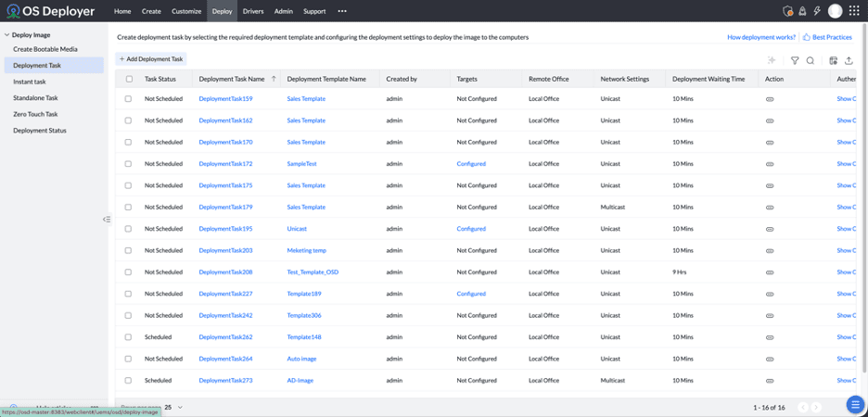Viewport: 868px width, 417px height.
Task: Open action menu for DeploymentTask170
Action: (770, 142)
